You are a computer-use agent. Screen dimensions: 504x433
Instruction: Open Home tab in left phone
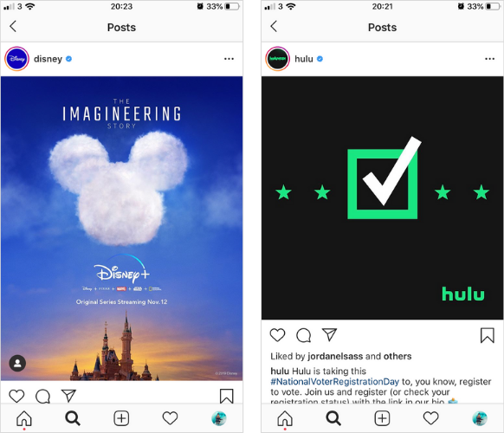pos(24,418)
